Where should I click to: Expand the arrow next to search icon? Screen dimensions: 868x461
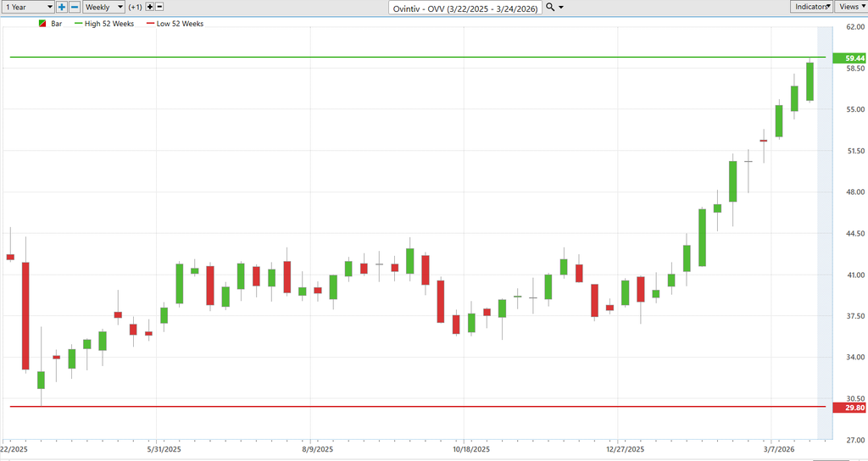pos(561,7)
